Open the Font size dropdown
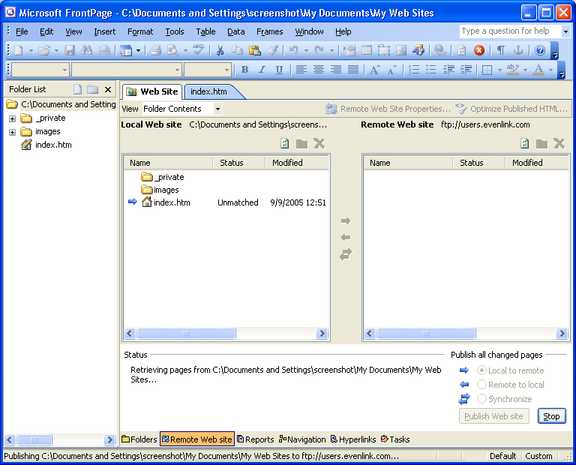576x465 pixels. pyautogui.click(x=227, y=69)
